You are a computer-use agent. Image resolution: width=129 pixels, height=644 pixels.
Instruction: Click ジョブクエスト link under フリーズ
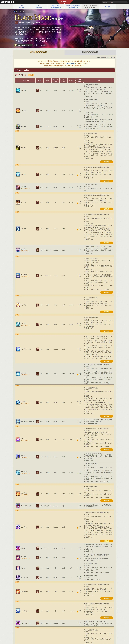[x=25, y=375]
